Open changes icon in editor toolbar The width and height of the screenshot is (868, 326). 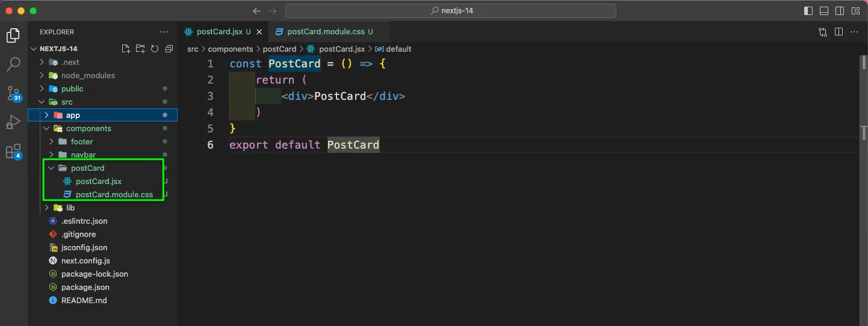[823, 32]
